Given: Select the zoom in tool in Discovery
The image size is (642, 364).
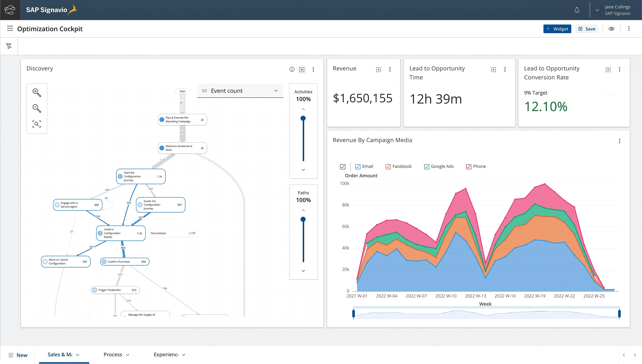Looking at the screenshot, I should coord(37,93).
